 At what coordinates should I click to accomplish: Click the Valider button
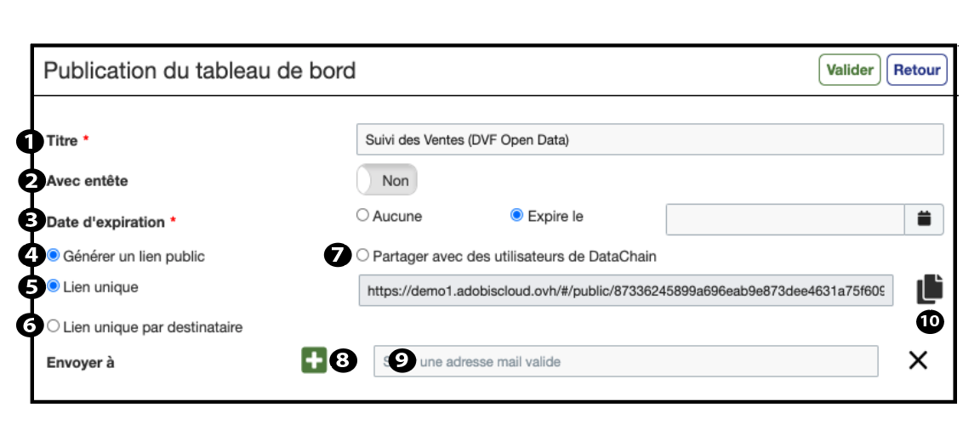[849, 71]
